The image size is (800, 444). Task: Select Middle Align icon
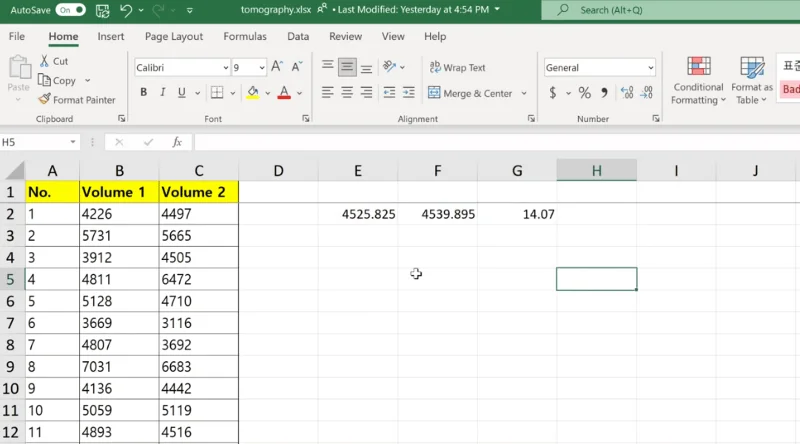[347, 67]
